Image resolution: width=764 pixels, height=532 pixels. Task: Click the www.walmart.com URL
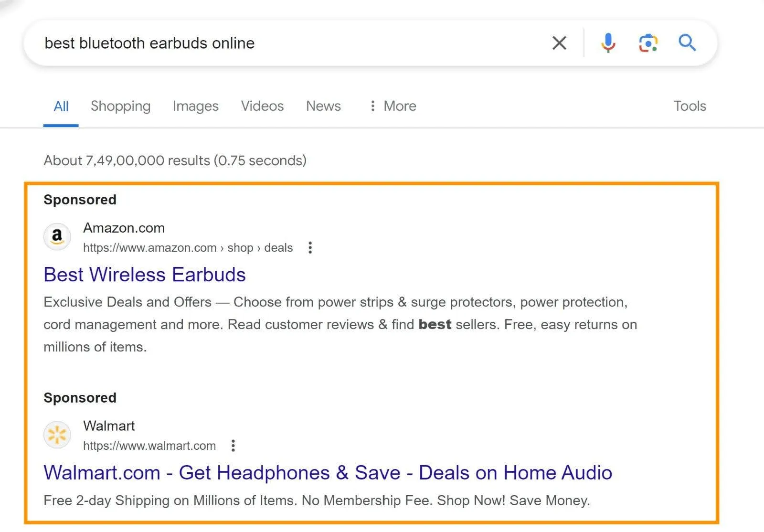[149, 446]
